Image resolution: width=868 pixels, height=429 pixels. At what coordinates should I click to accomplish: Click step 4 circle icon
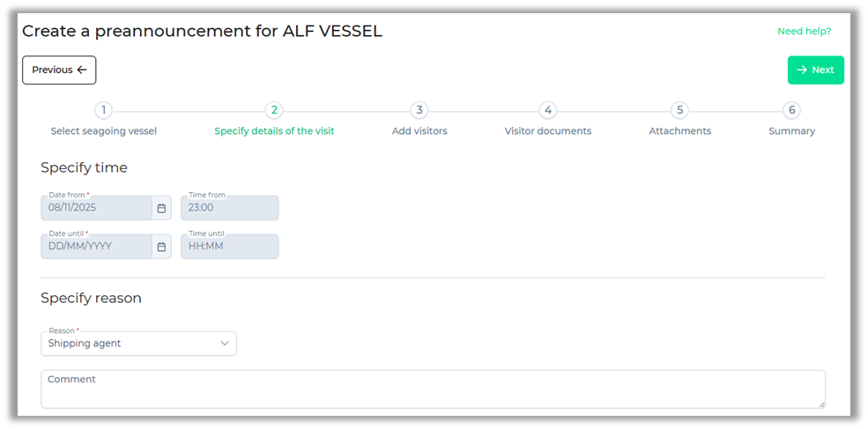click(548, 111)
